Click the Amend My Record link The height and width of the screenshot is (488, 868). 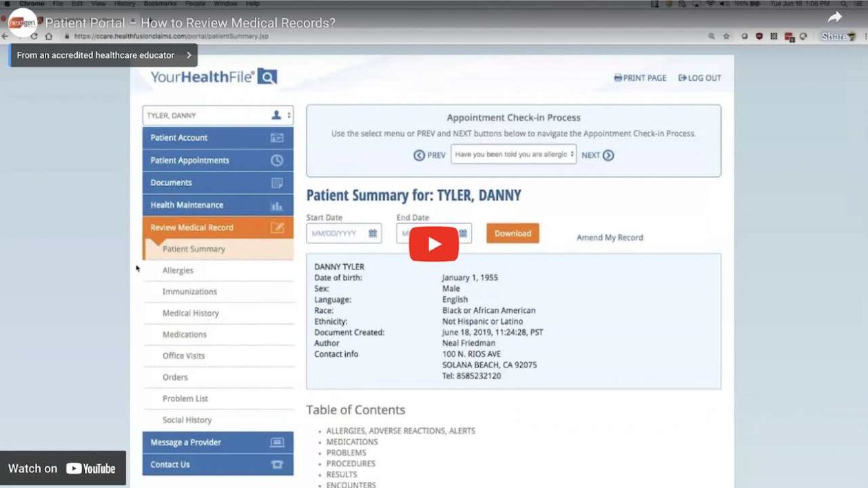tap(610, 237)
